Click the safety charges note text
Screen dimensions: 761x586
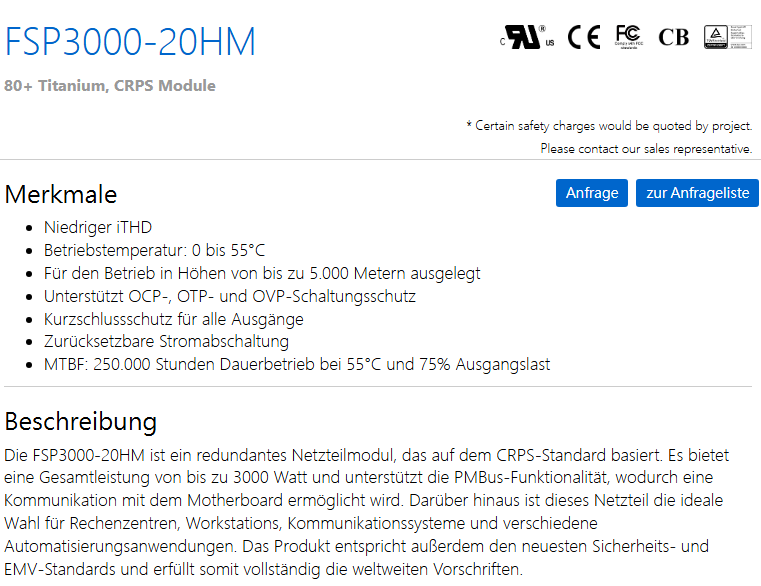pos(609,126)
